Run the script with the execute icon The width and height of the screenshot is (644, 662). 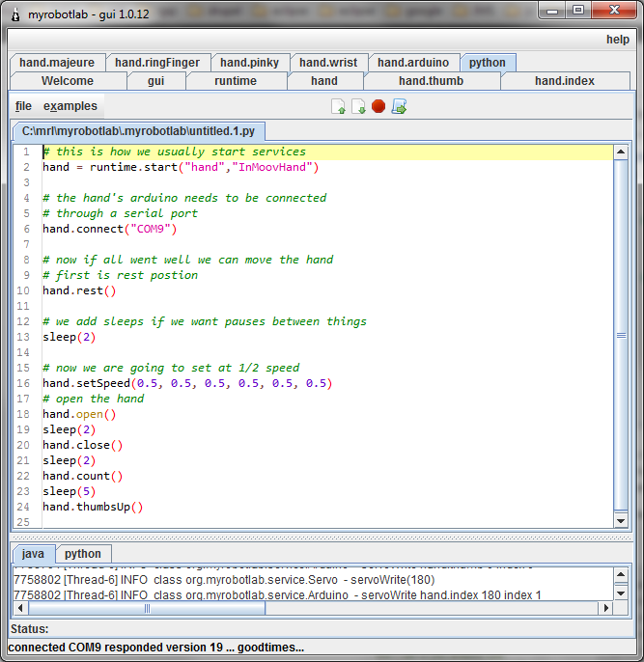(399, 106)
